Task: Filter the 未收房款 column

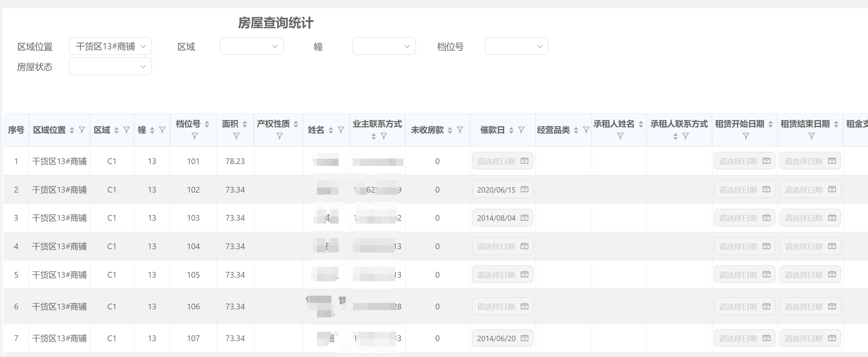Action: [460, 130]
